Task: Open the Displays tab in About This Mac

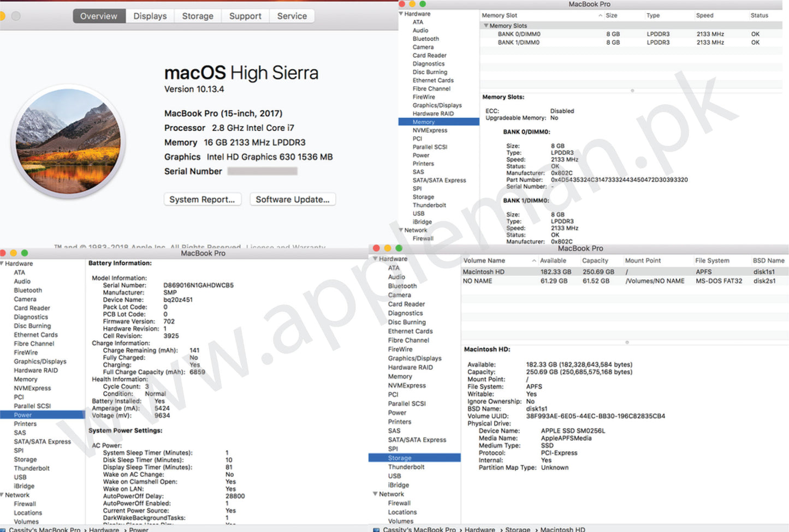Action: [150, 16]
